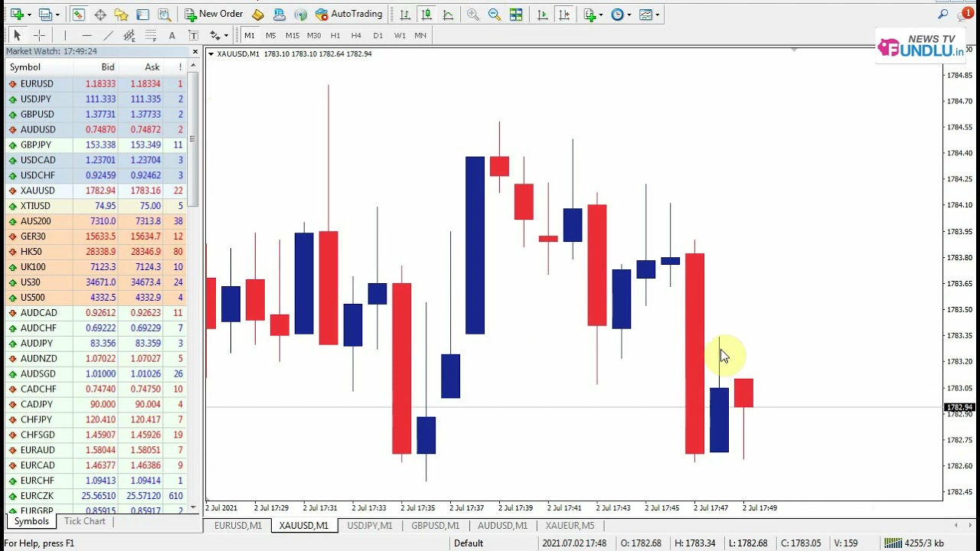Image resolution: width=980 pixels, height=551 pixels.
Task: Select the Trendline drawing tool
Action: click(108, 35)
